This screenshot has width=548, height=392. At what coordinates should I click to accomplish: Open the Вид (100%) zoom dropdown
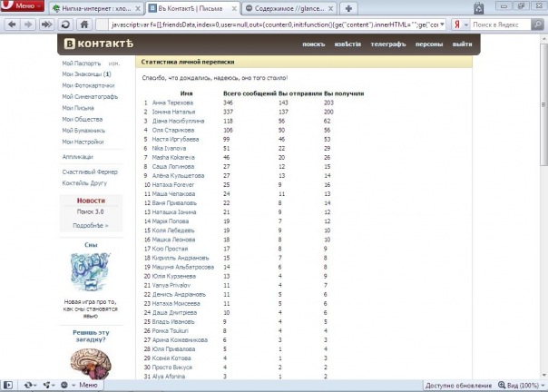[x=521, y=386]
